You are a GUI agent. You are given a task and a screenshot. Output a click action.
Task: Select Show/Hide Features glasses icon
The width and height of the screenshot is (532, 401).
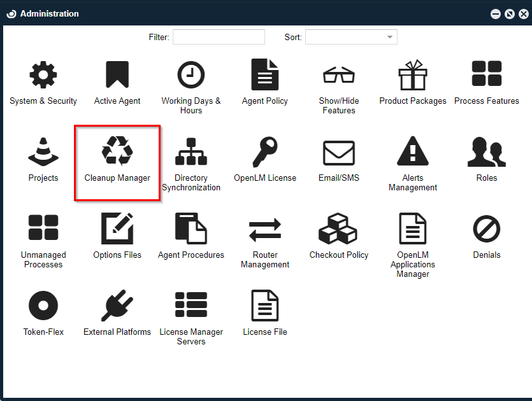coord(339,76)
